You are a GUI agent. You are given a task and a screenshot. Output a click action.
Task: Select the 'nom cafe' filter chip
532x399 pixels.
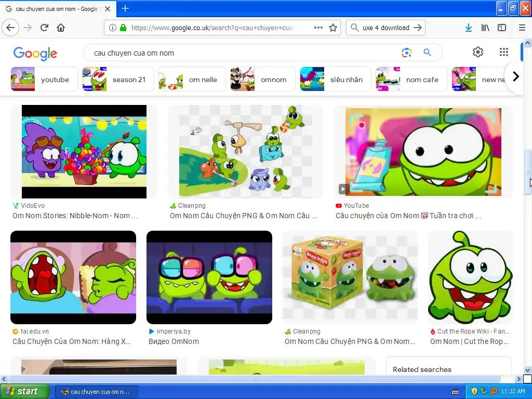411,79
